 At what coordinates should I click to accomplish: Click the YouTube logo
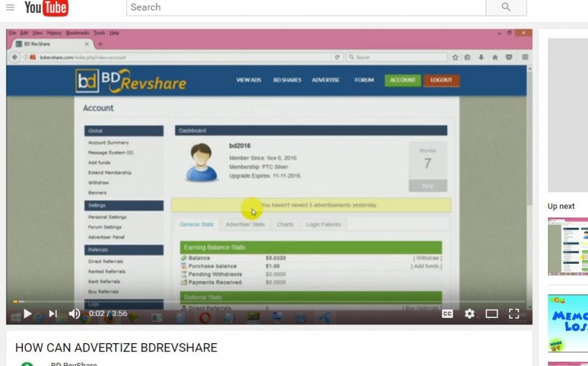[x=46, y=7]
